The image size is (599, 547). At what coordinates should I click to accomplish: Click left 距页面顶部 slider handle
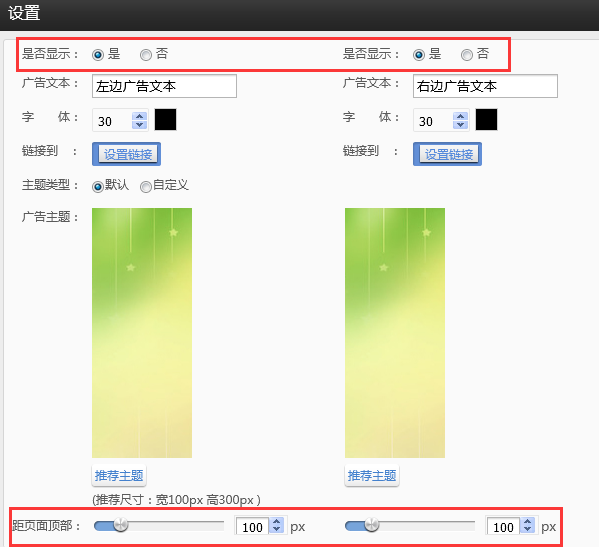pyautogui.click(x=121, y=525)
